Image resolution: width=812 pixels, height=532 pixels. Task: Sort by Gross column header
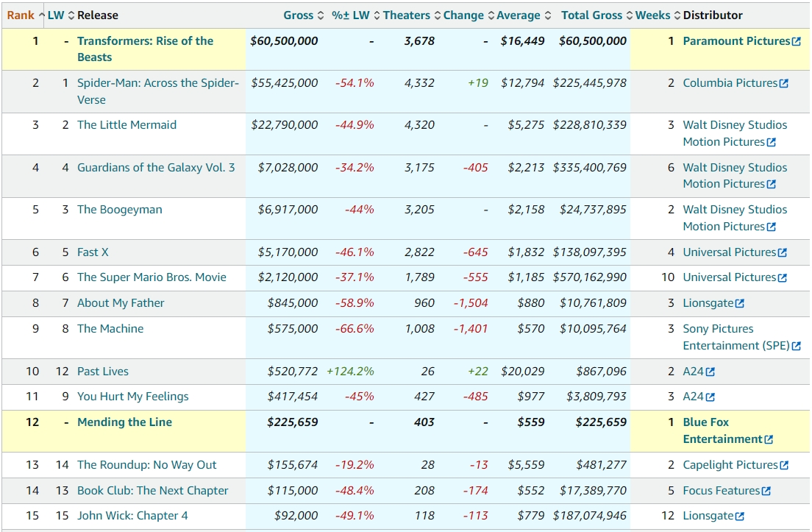(304, 15)
